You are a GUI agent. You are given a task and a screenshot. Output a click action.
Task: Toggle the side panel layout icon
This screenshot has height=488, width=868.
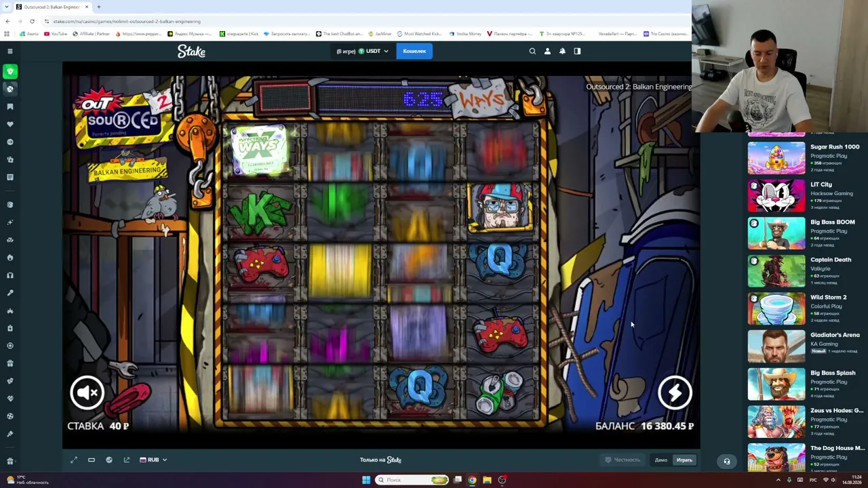coord(577,51)
